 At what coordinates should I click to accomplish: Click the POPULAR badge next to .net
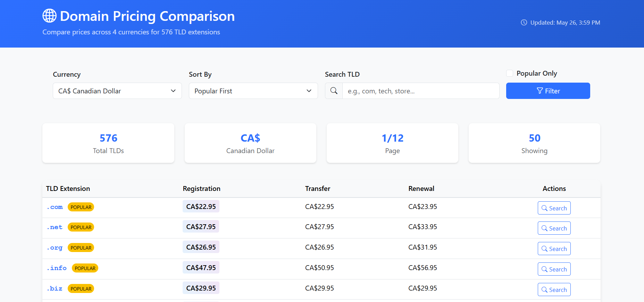81,227
